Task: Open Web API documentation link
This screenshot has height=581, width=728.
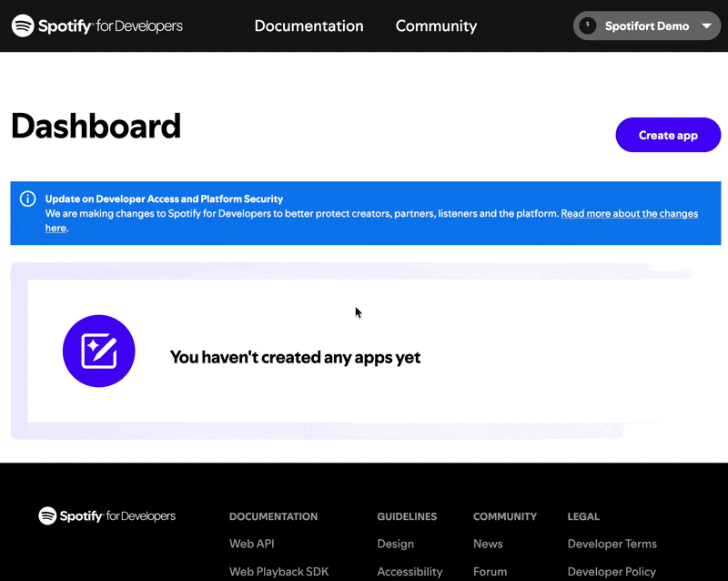Action: pyautogui.click(x=252, y=544)
